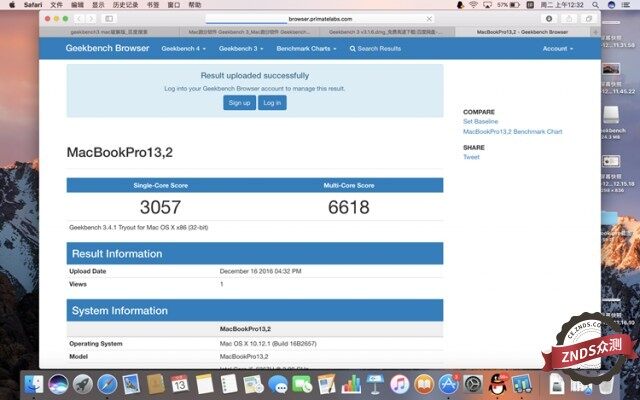640x400 pixels.
Task: Click Geekbench Browser logo link
Action: coord(107,48)
